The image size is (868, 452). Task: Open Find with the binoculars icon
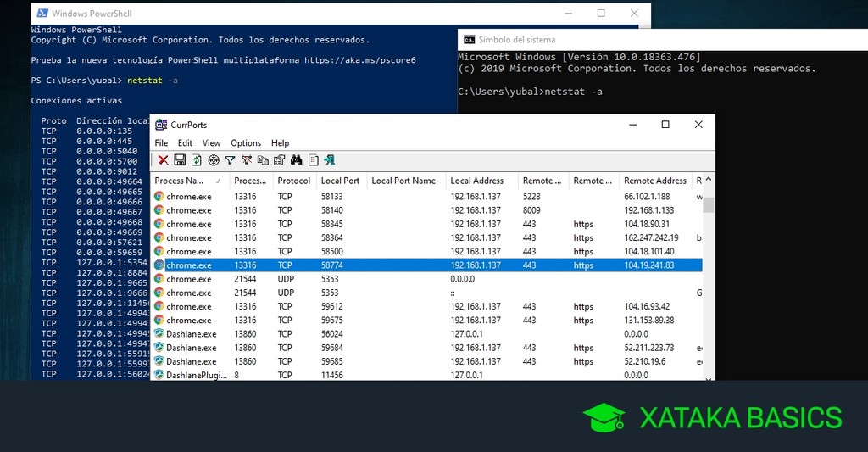tap(296, 160)
